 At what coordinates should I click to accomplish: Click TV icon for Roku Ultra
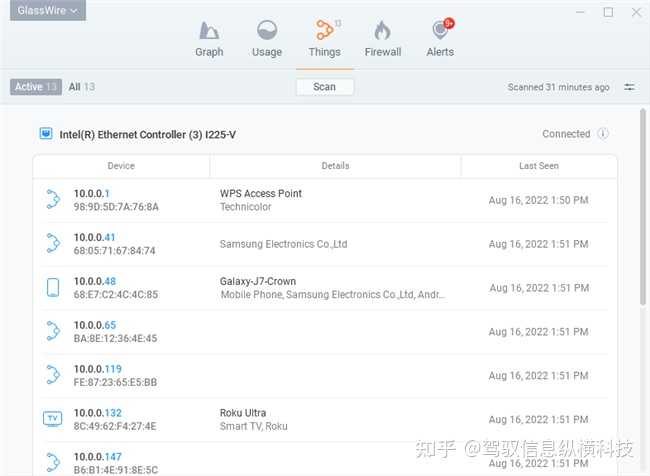click(x=53, y=419)
